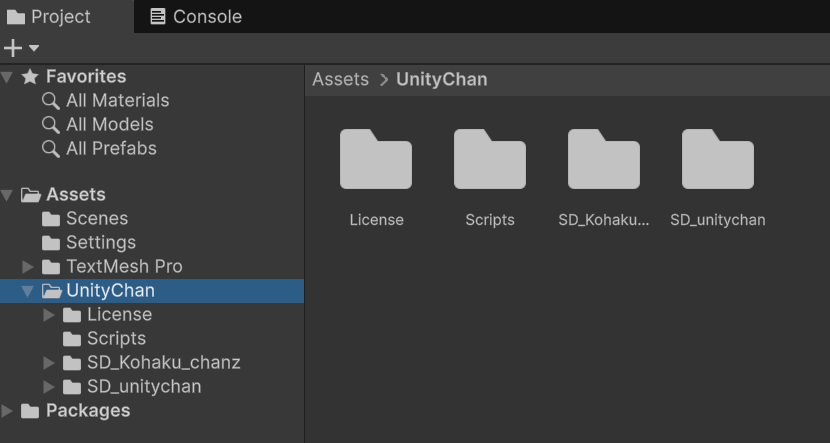Select the Scenes folder in tree
The width and height of the screenshot is (830, 443).
coord(96,219)
